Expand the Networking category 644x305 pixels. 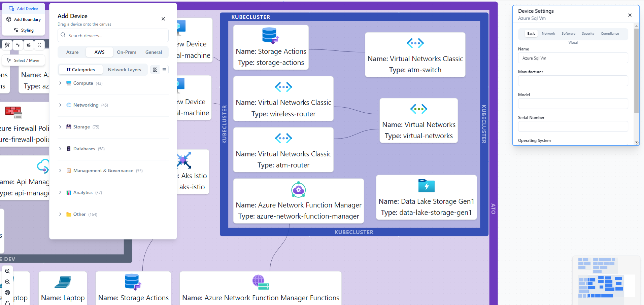[113, 105]
